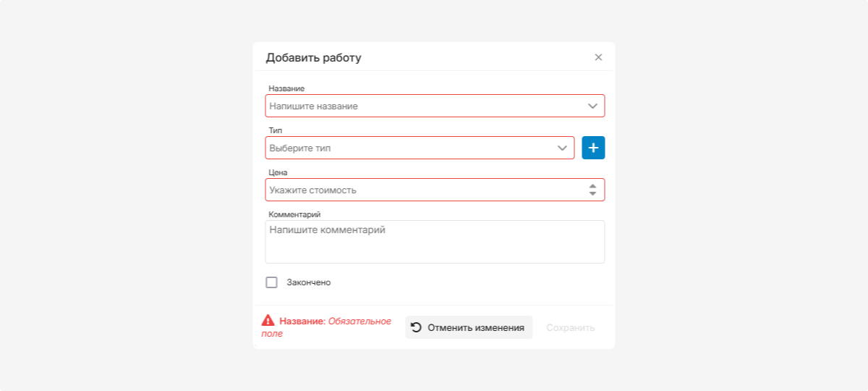Focus the Напишите комментарий text area
The width and height of the screenshot is (868, 391).
435,242
